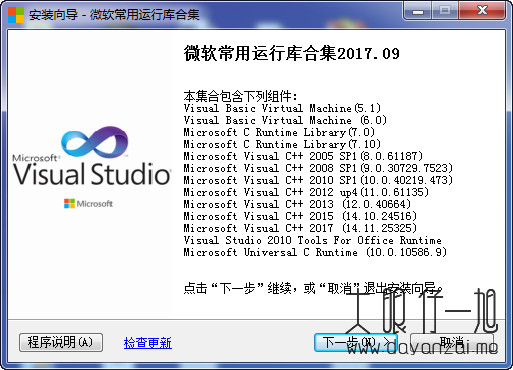Click the text 本集合包含下列组件:
This screenshot has height=370, width=513.
pos(240,96)
